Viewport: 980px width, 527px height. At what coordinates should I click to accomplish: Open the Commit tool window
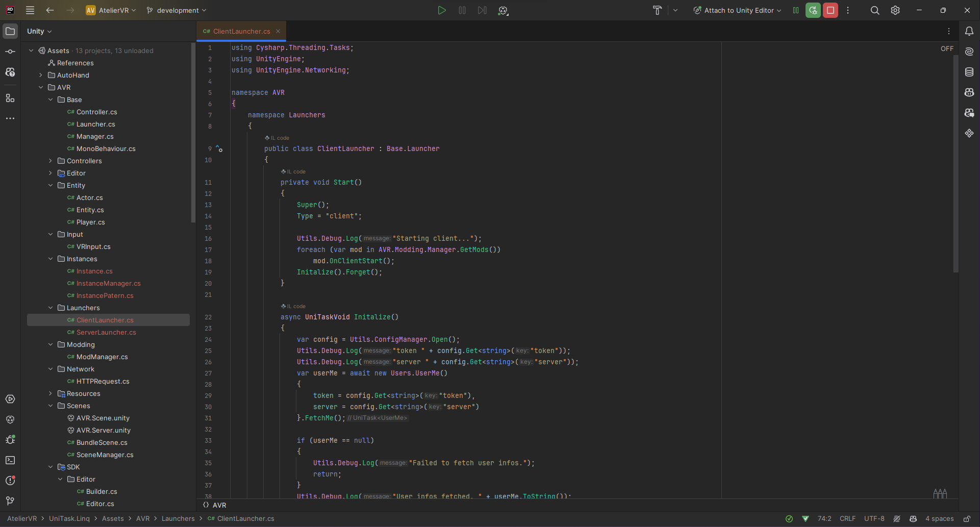point(10,52)
